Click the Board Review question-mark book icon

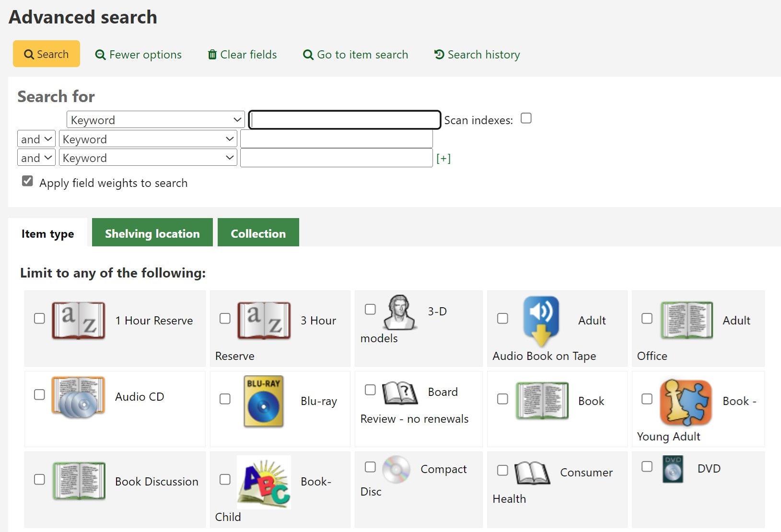tap(400, 393)
